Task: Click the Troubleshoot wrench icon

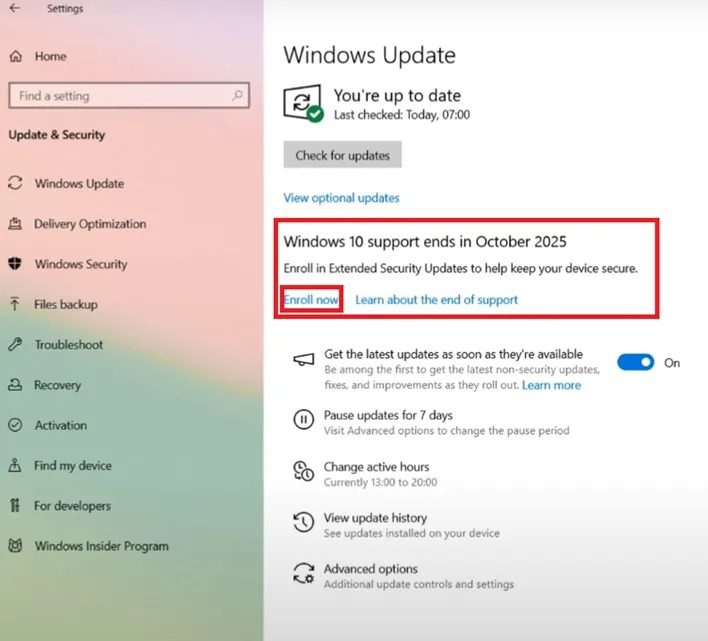Action: tap(15, 344)
